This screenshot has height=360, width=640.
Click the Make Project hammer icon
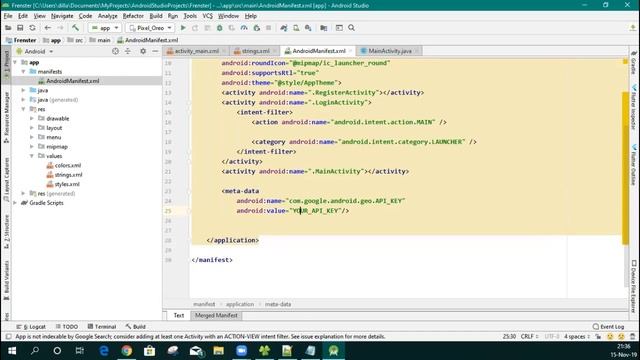(x=76, y=28)
